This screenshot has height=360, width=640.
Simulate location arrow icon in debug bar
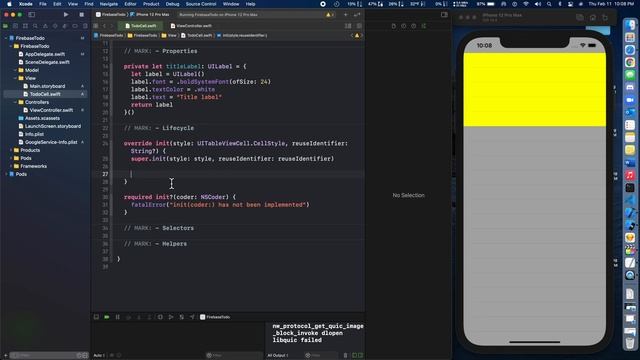pos(192,317)
